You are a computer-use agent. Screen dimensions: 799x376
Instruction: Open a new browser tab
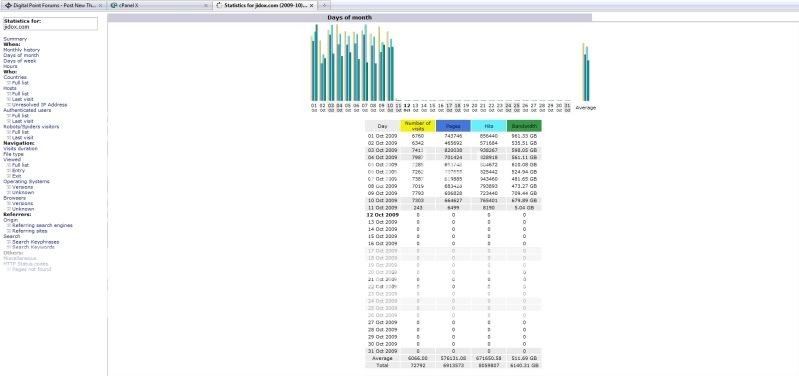click(x=324, y=5)
